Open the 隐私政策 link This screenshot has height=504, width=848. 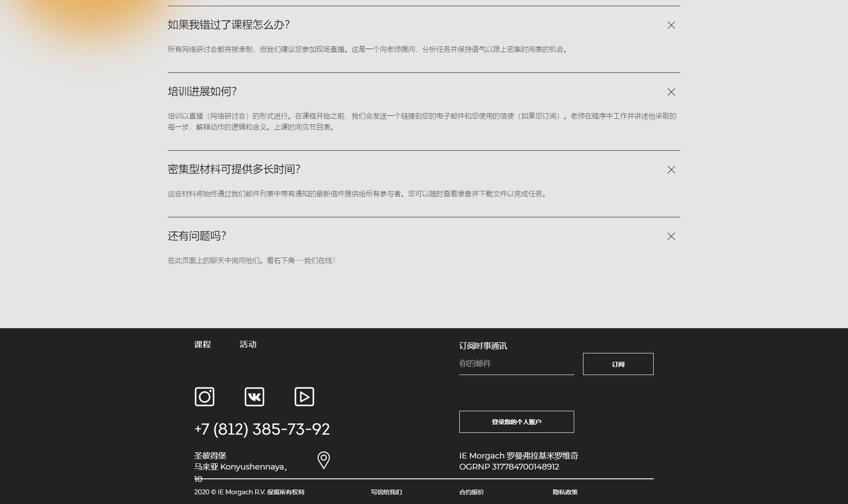[x=565, y=492]
